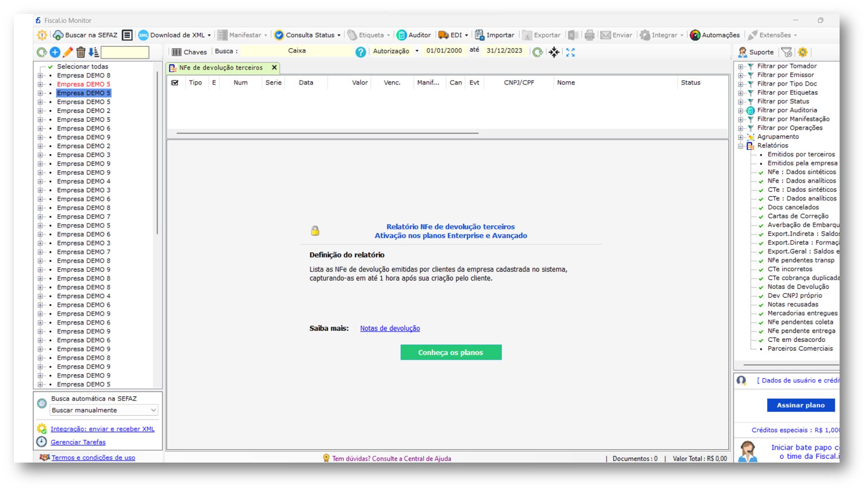This screenshot has height=491, width=868.
Task: Toggle Cartas de Correção report check
Action: coord(761,217)
